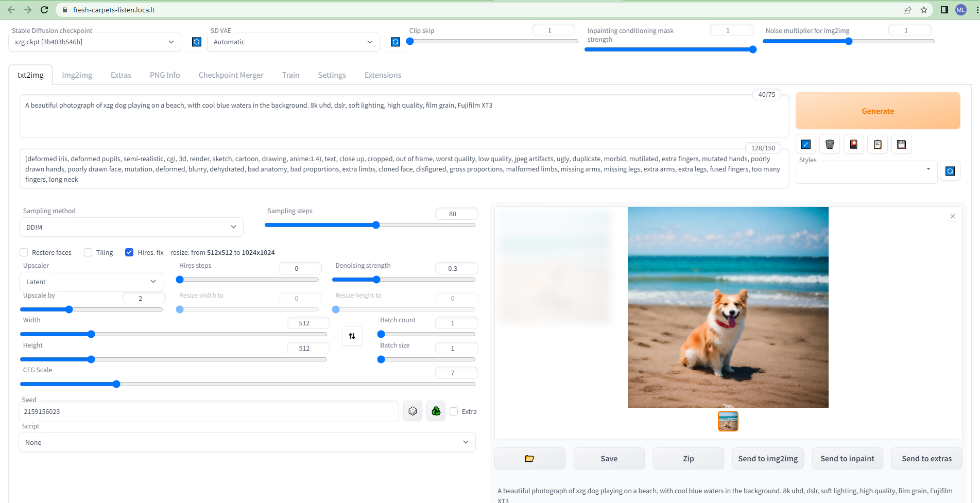The width and height of the screenshot is (980, 503).
Task: Click the refresh SD VAE icon
Action: tap(395, 42)
